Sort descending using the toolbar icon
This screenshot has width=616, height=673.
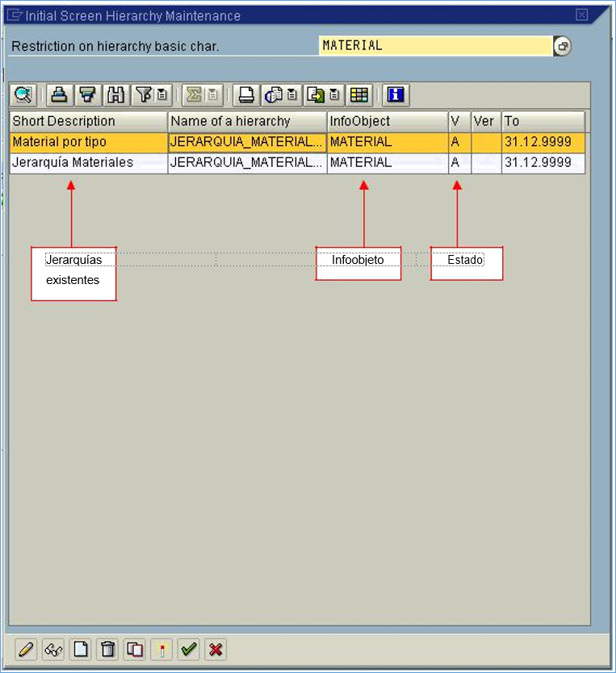pyautogui.click(x=86, y=95)
